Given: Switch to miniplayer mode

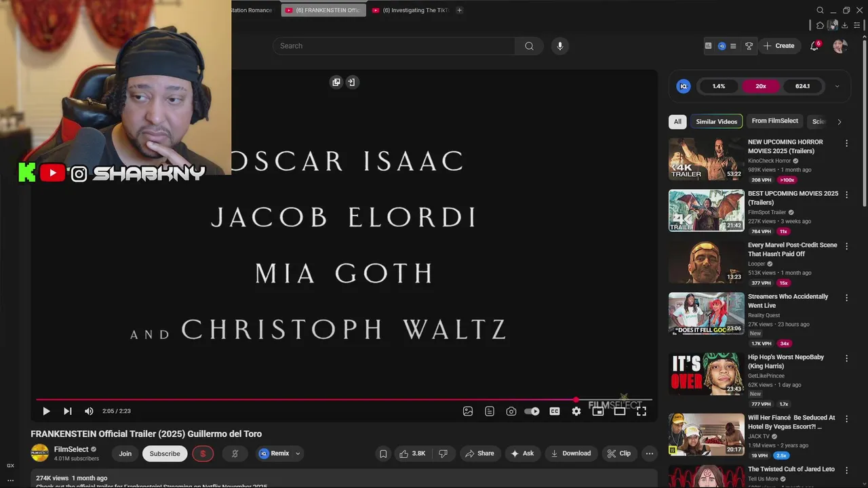Looking at the screenshot, I should (597, 411).
